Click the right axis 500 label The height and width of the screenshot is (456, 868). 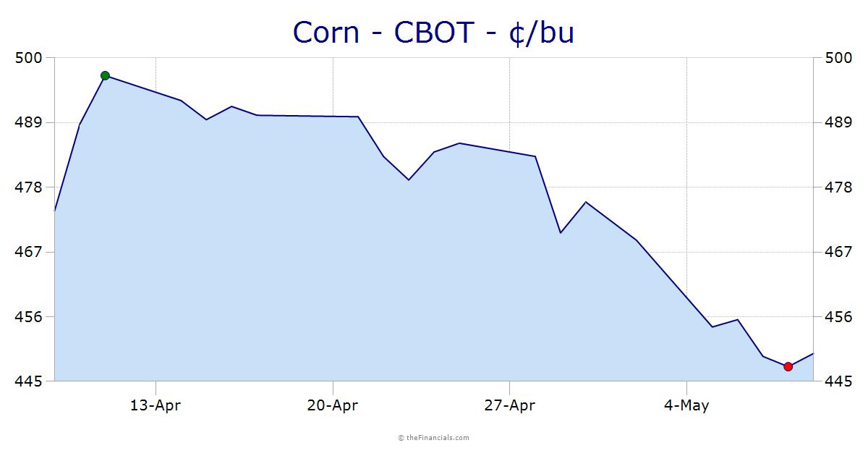click(x=838, y=58)
